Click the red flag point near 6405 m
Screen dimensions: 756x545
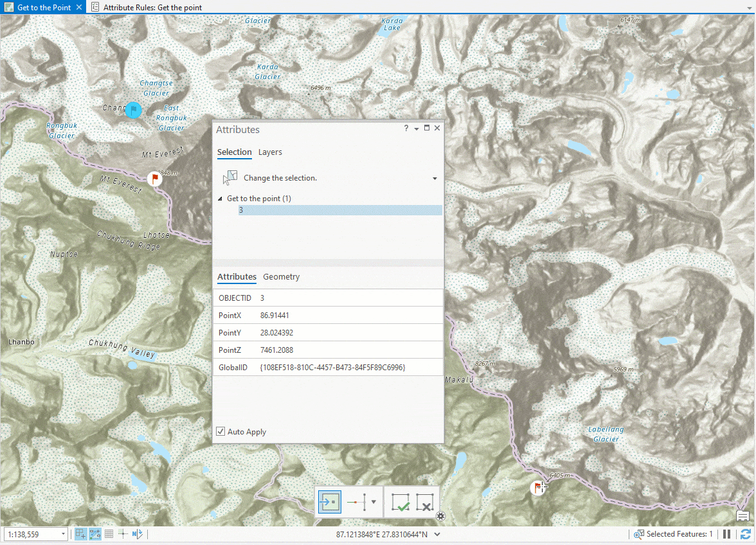click(x=537, y=488)
